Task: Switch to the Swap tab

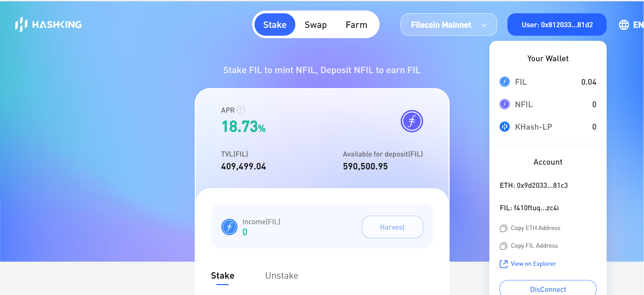Action: [315, 25]
